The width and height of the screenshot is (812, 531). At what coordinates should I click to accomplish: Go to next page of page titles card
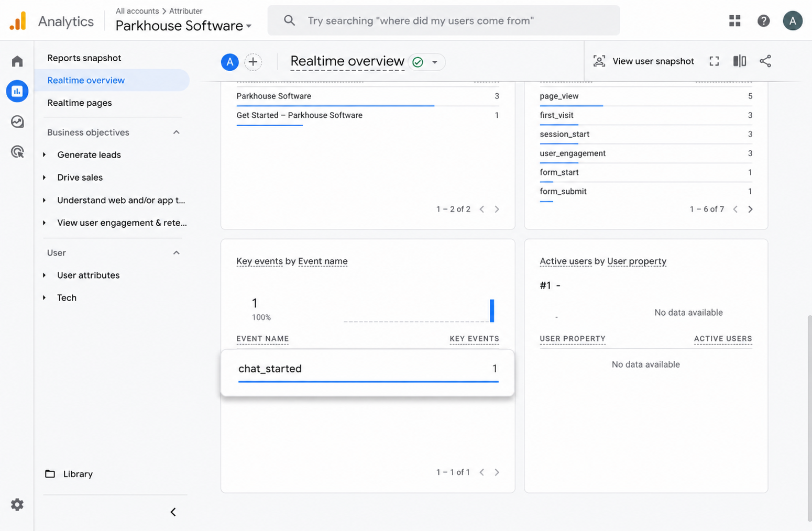497,209
